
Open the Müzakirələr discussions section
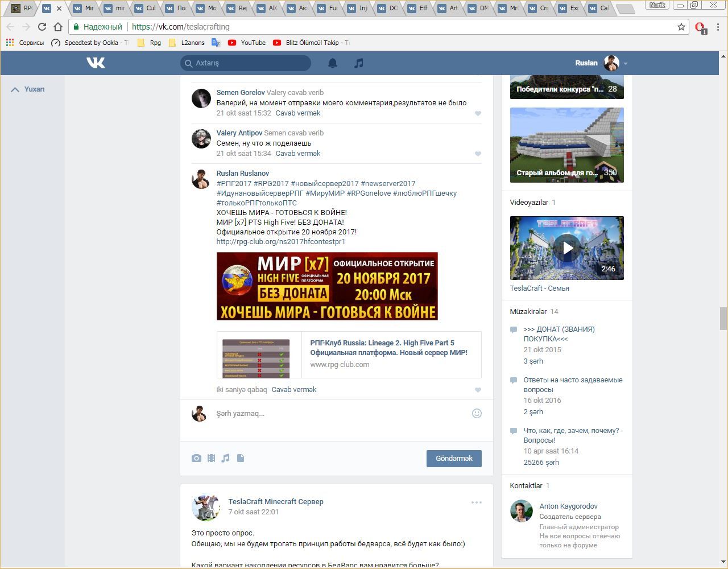pyautogui.click(x=528, y=312)
